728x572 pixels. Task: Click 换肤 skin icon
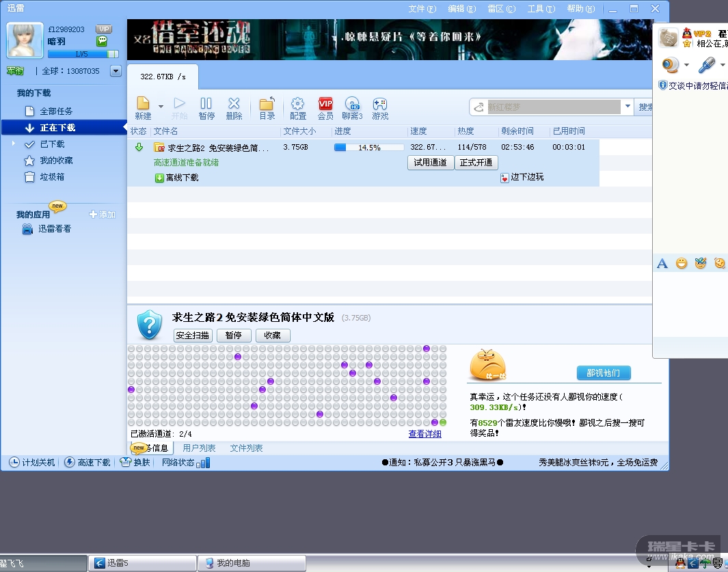135,463
